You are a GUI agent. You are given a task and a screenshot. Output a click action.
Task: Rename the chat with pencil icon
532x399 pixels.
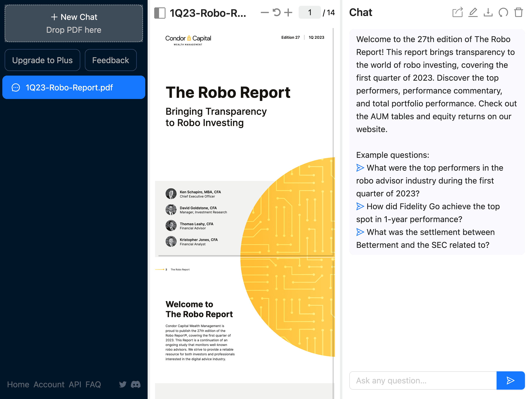[x=473, y=12]
